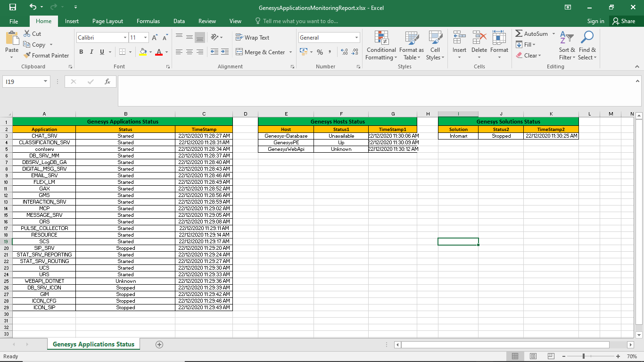Open Conditional Formatting menu
This screenshot has height=362, width=644.
coord(381,47)
